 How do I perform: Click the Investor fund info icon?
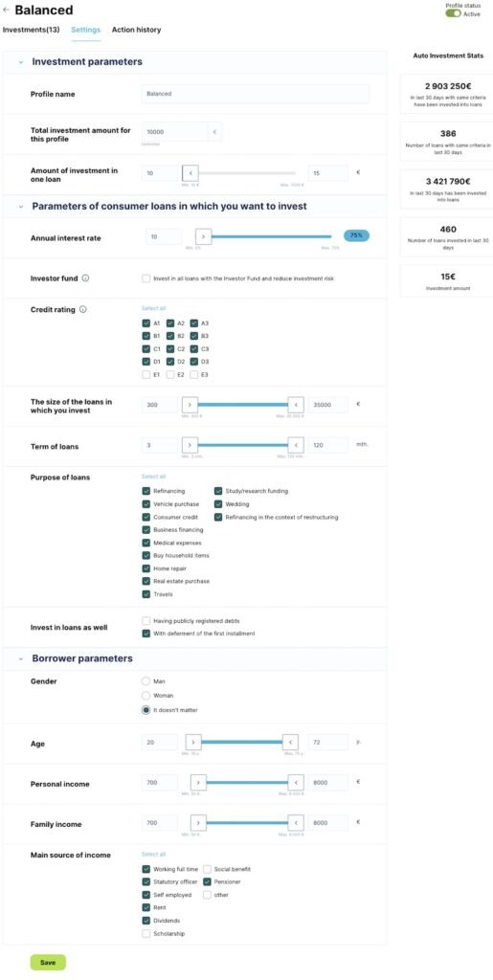point(85,278)
